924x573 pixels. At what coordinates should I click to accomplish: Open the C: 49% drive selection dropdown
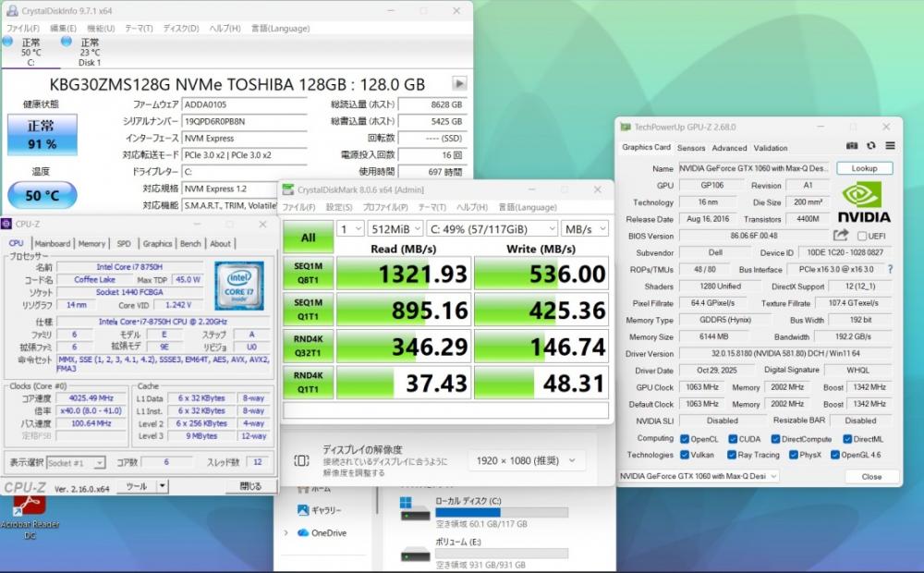pyautogui.click(x=492, y=228)
